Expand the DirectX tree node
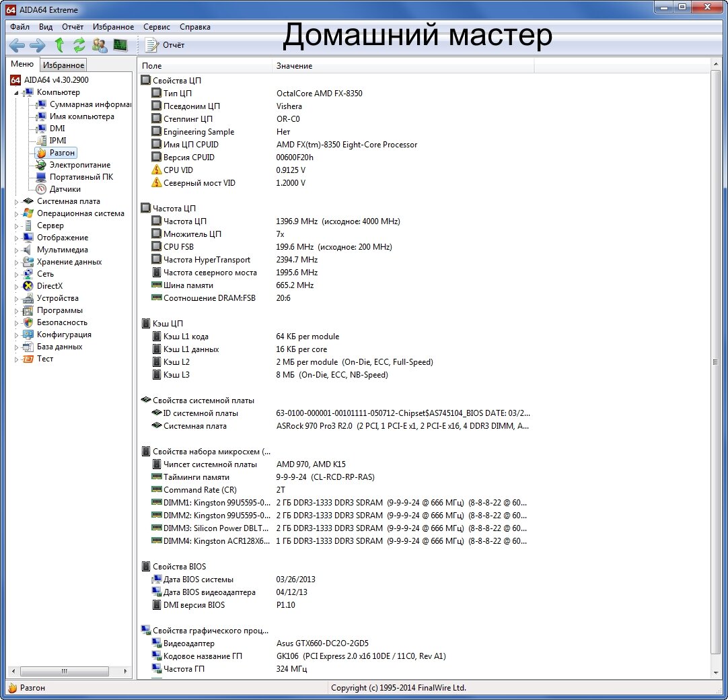This screenshot has width=728, height=700. click(x=16, y=286)
